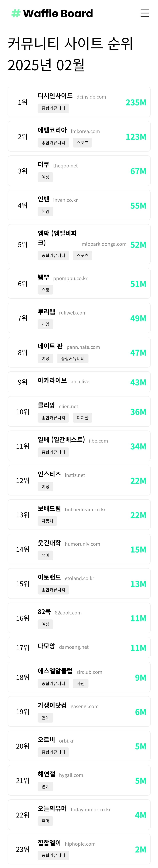Viewport: 158px width, 868px height.
Task: Open the mlbpark.donga.com domain link
Action: pyautogui.click(x=104, y=244)
